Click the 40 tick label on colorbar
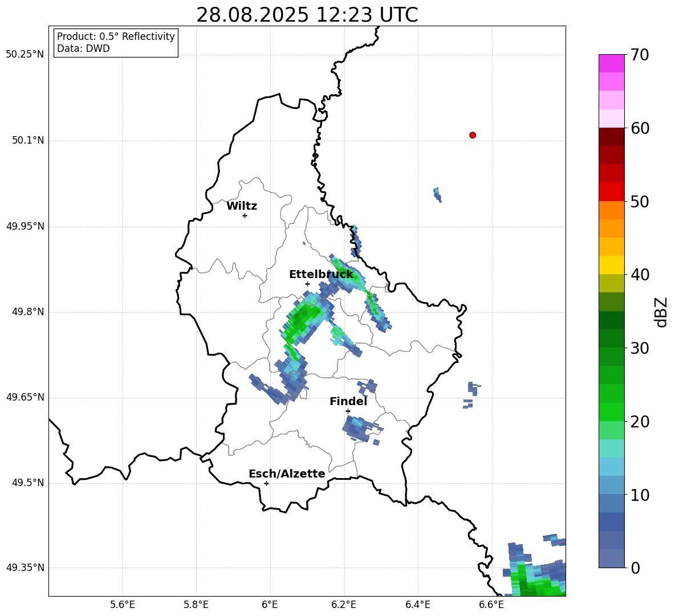The image size is (675, 616). (640, 275)
